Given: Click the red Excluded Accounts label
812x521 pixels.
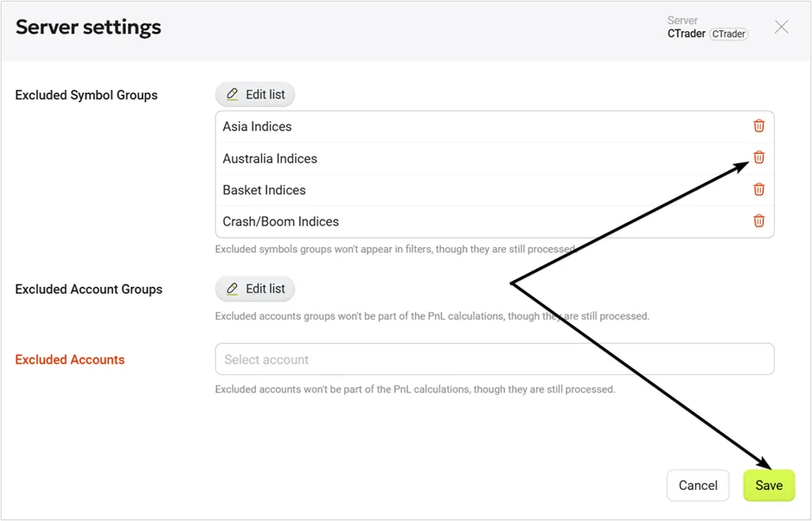Looking at the screenshot, I should (70, 359).
